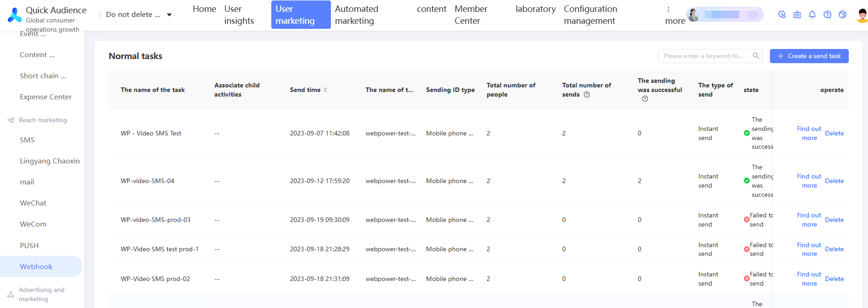
Task: Click the help icon under The sending was successful
Action: click(x=645, y=99)
